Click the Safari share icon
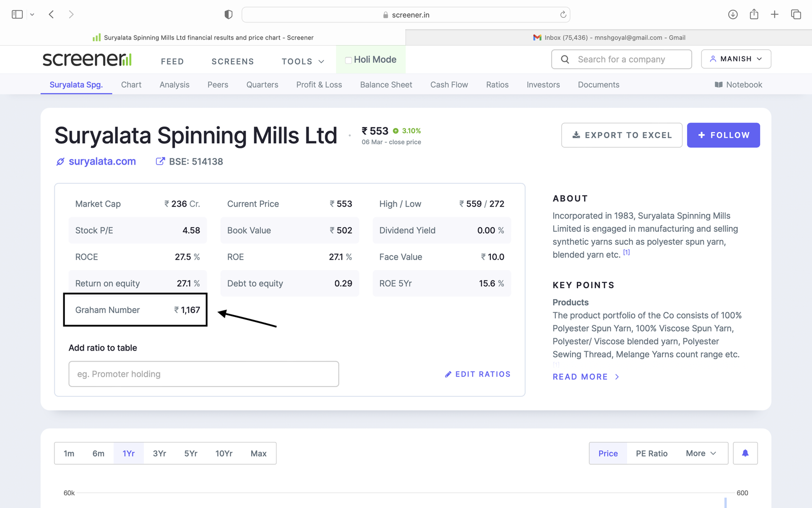The height and width of the screenshot is (508, 812). tap(754, 14)
